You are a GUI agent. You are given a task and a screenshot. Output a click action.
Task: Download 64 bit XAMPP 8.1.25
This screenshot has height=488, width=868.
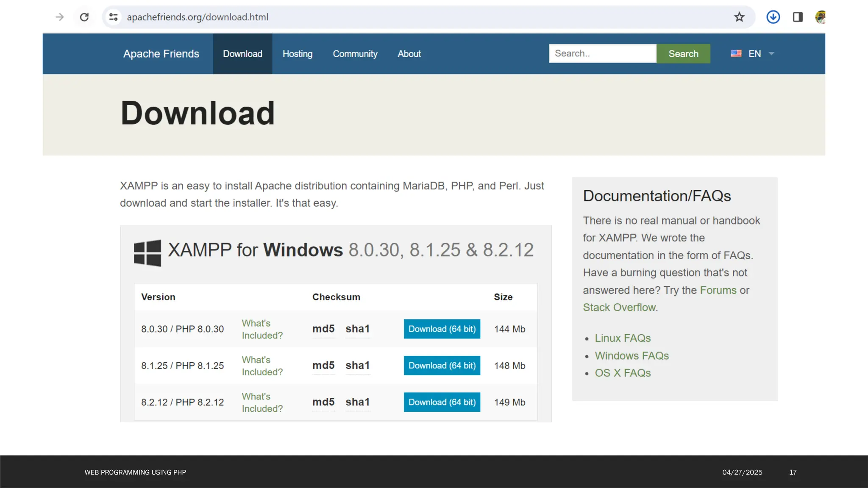click(x=442, y=366)
